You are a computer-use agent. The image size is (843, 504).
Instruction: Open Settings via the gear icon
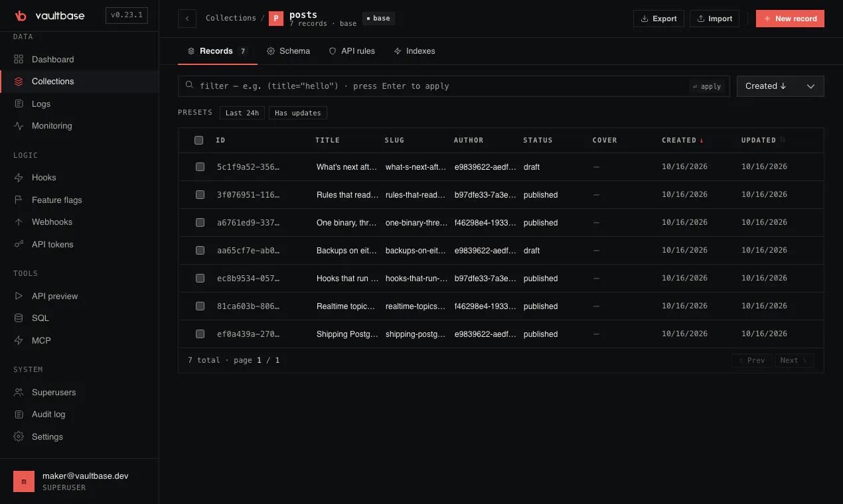click(x=19, y=436)
